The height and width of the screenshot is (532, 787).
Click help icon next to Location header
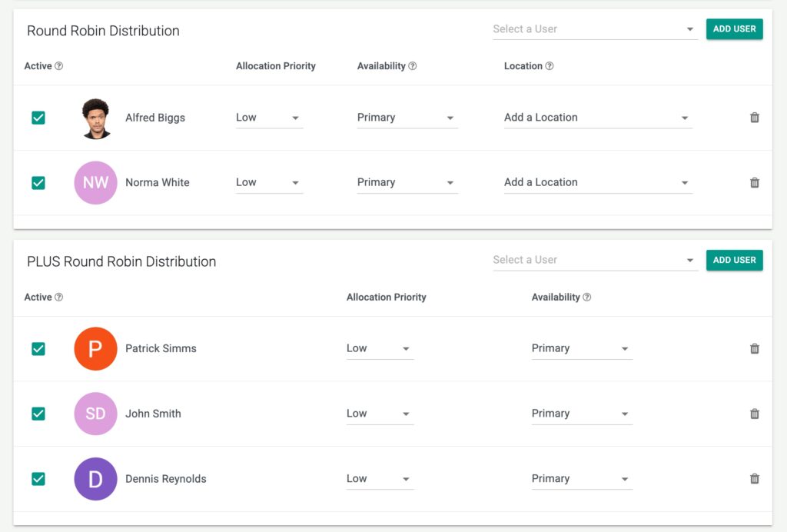[x=550, y=66]
